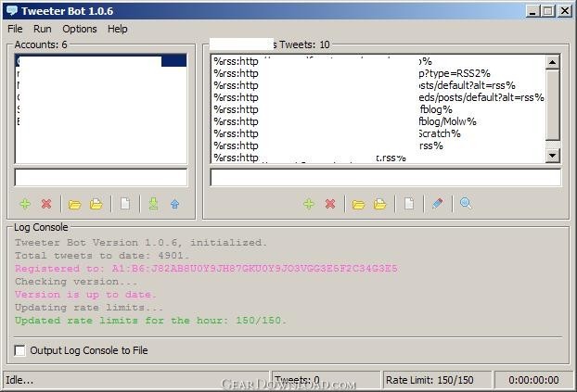Click the green plus icon under Accounts
The image size is (577, 392).
25,204
